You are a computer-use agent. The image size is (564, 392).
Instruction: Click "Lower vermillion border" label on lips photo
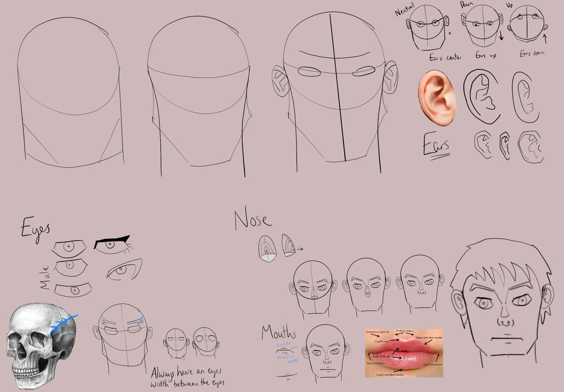coord(390,375)
